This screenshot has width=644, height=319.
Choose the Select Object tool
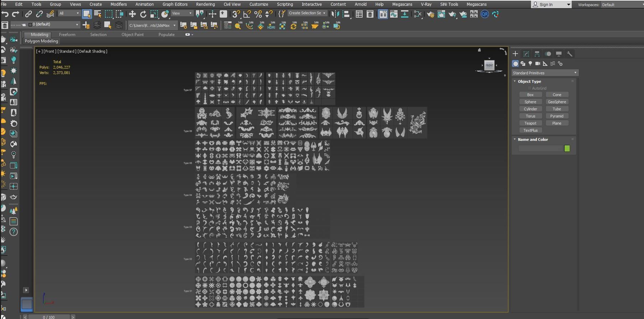click(87, 14)
